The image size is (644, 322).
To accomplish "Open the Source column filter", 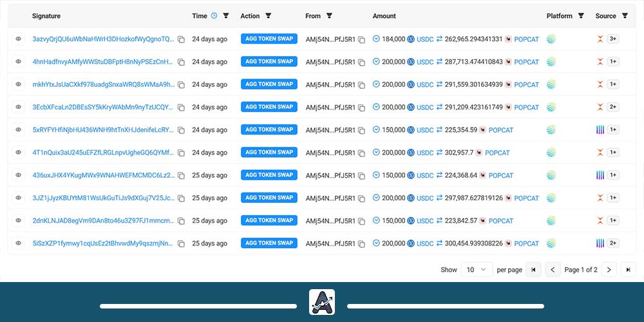I will [x=625, y=15].
